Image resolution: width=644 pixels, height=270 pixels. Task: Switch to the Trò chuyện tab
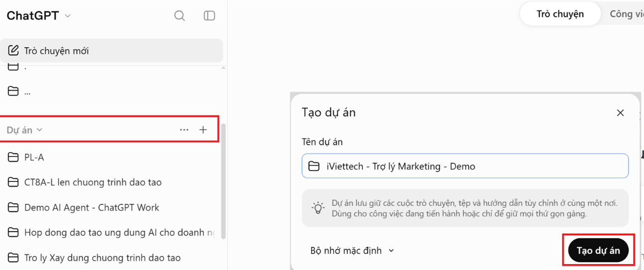pos(560,14)
